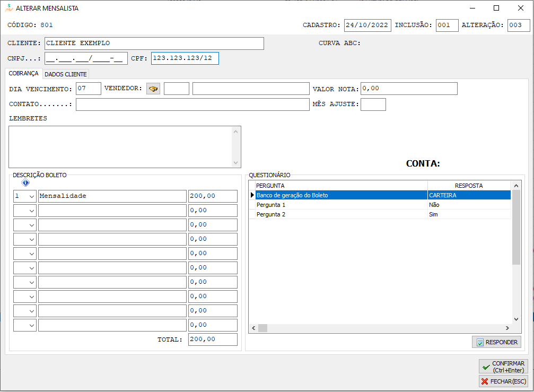Screen dimensions: 534x392
Task: Open the eighth Descrição Boleto row dropdown
Action: [32, 297]
